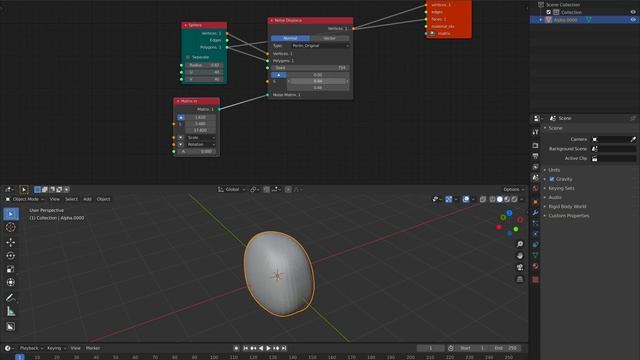Open Rotation dropdown in Matrix in node
Image resolution: width=640 pixels, height=360 pixels.
(x=201, y=144)
